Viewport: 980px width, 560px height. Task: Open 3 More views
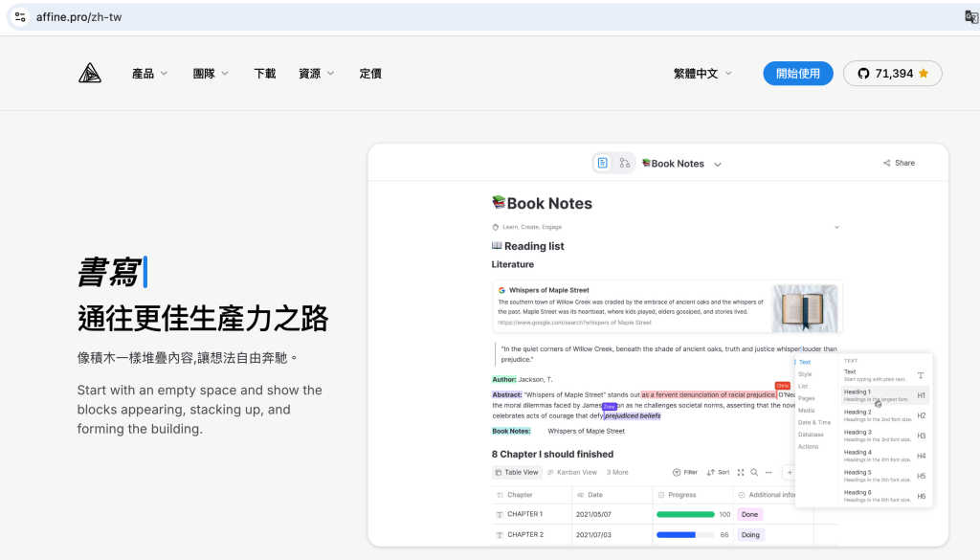tap(617, 473)
